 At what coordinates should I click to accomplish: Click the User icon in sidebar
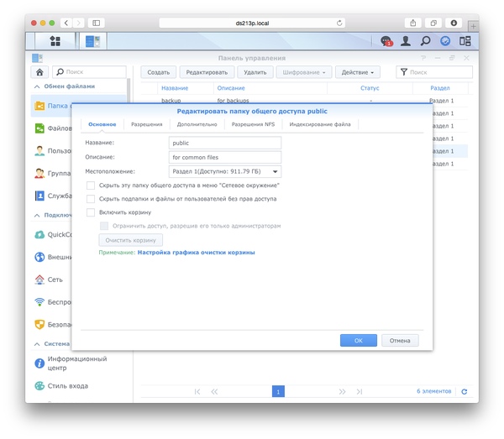[x=39, y=150]
